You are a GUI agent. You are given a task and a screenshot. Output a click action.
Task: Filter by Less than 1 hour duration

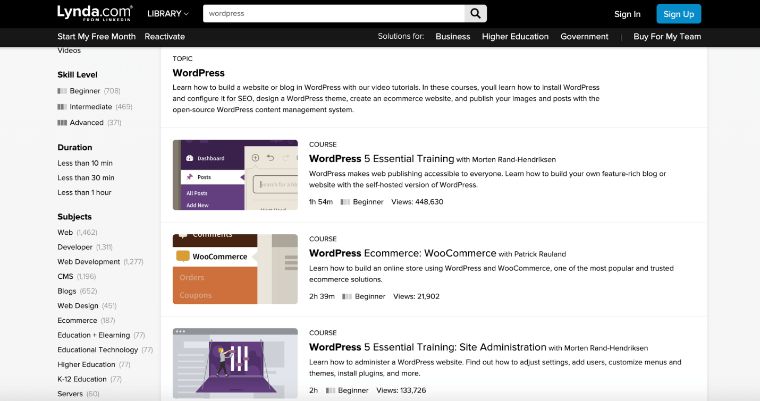click(84, 192)
